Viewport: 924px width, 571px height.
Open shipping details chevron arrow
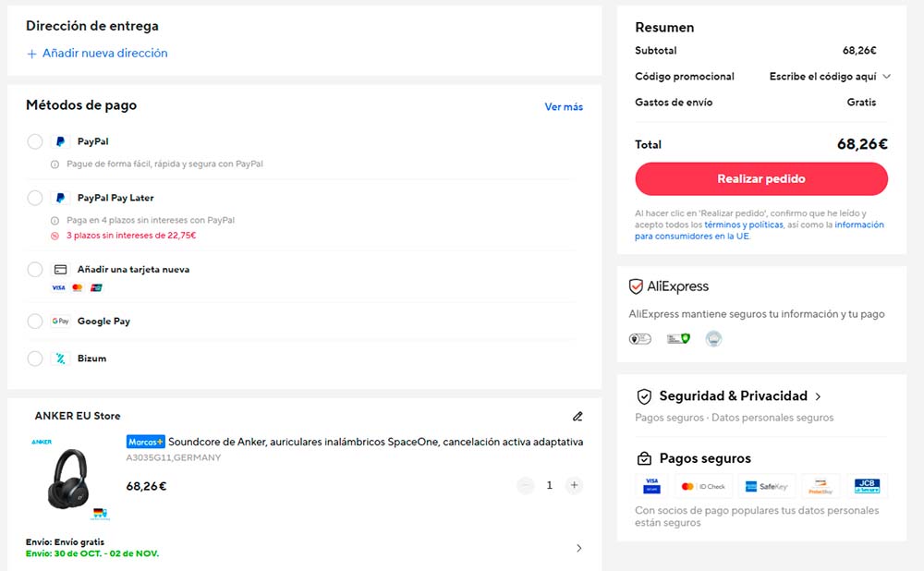click(x=579, y=548)
